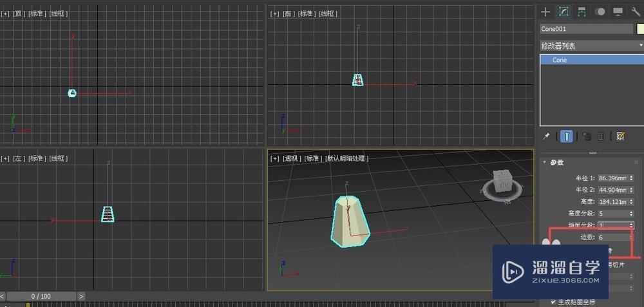Click the 高度分段 spinner arrows
644x307 pixels.
631,214
